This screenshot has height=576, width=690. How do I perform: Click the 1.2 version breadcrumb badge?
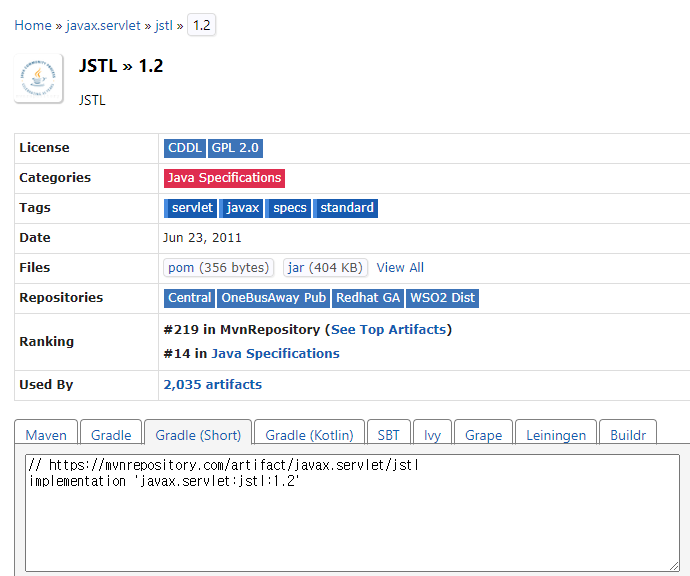202,25
